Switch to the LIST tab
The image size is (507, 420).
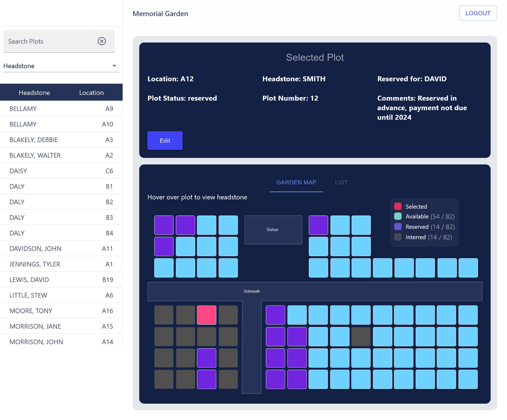[x=341, y=182]
